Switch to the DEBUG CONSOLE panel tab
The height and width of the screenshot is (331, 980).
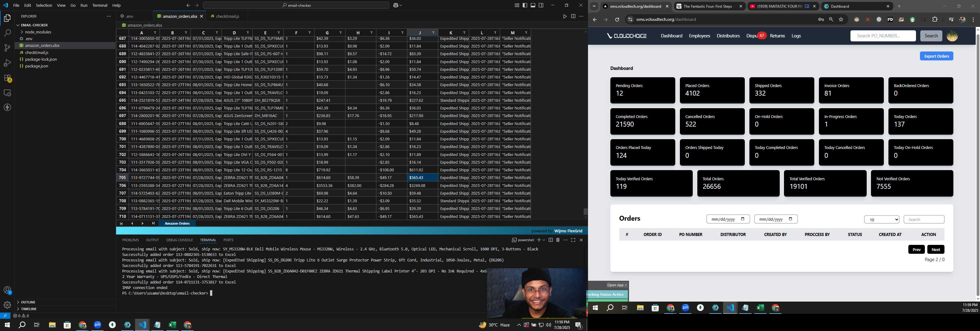pyautogui.click(x=179, y=240)
